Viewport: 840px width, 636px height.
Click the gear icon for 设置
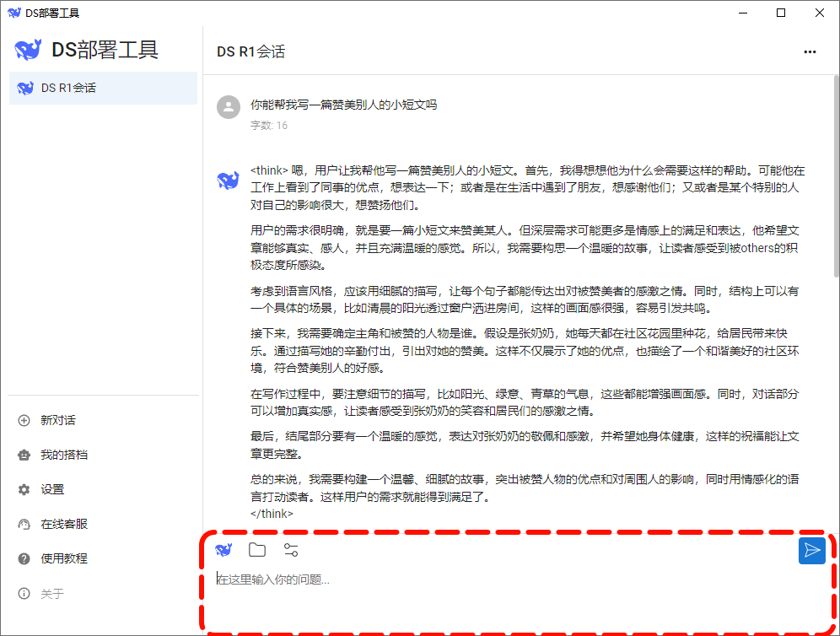click(x=24, y=489)
